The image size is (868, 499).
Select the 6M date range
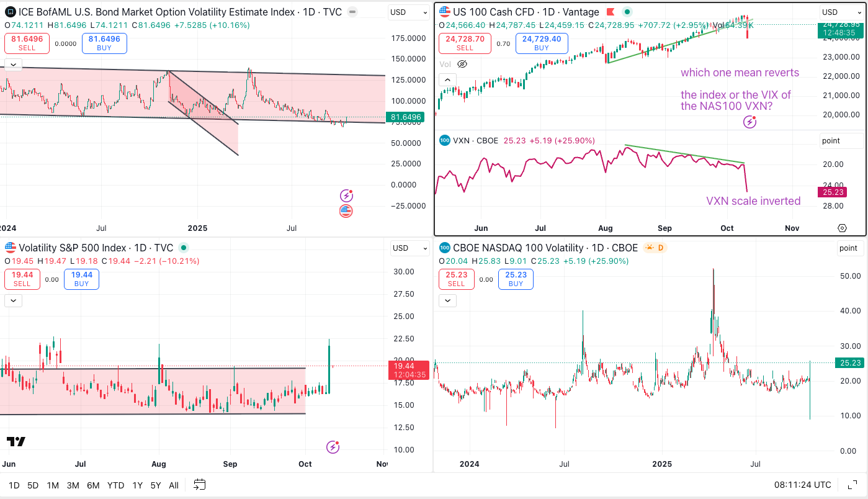93,485
